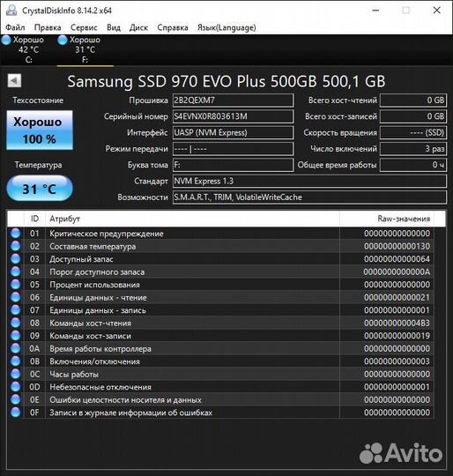The height and width of the screenshot is (476, 453).
Task: Click the Всего хост-записей value 0 GB
Action: pos(413,116)
